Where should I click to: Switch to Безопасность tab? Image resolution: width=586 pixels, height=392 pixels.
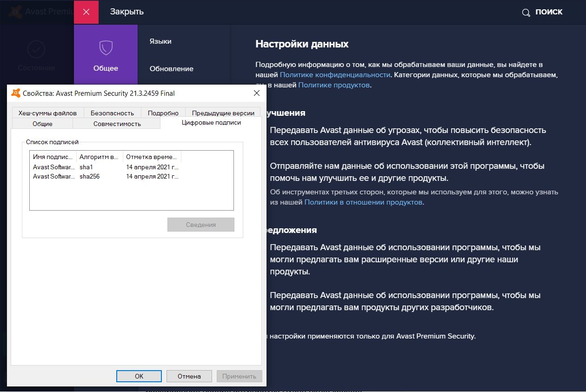click(112, 113)
